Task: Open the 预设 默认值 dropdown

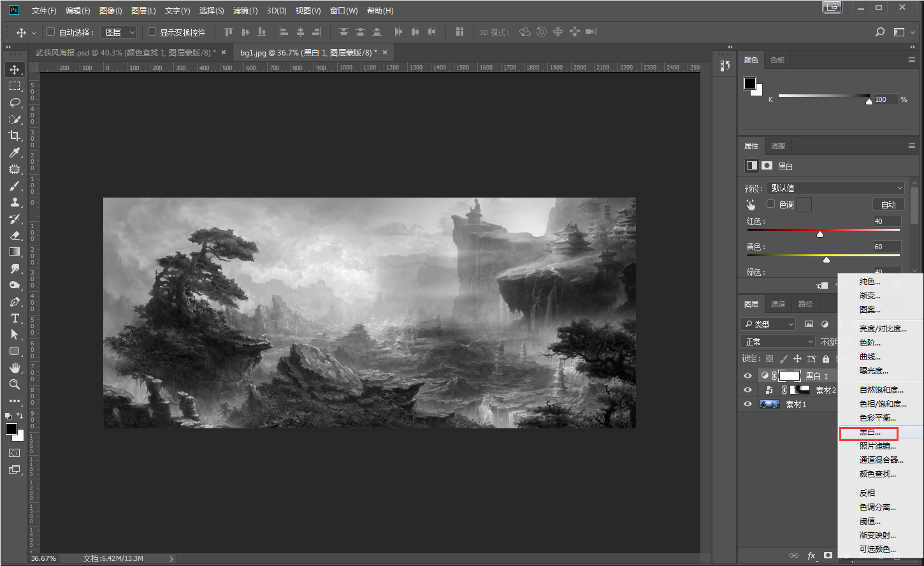Action: coord(835,188)
